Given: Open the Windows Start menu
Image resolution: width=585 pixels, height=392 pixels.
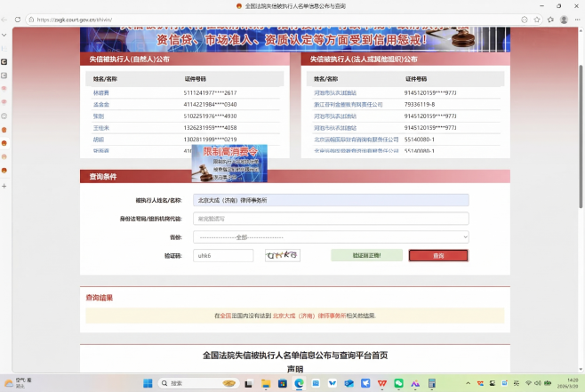Looking at the screenshot, I should (x=148, y=383).
